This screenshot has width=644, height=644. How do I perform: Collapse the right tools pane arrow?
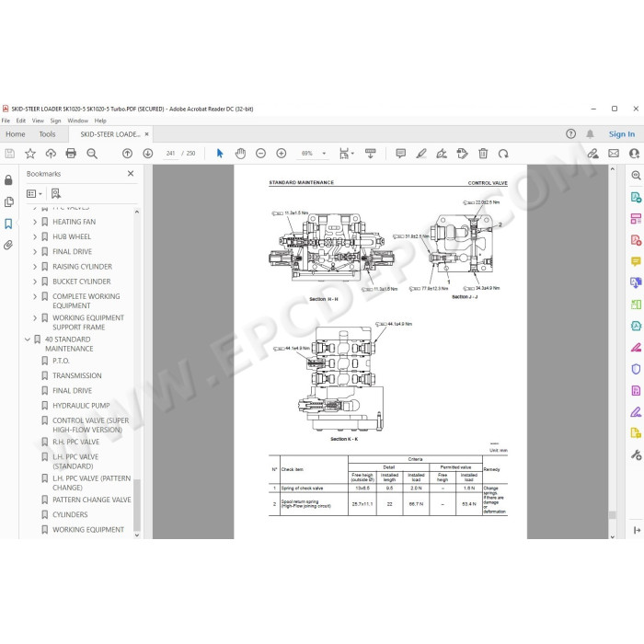637,530
